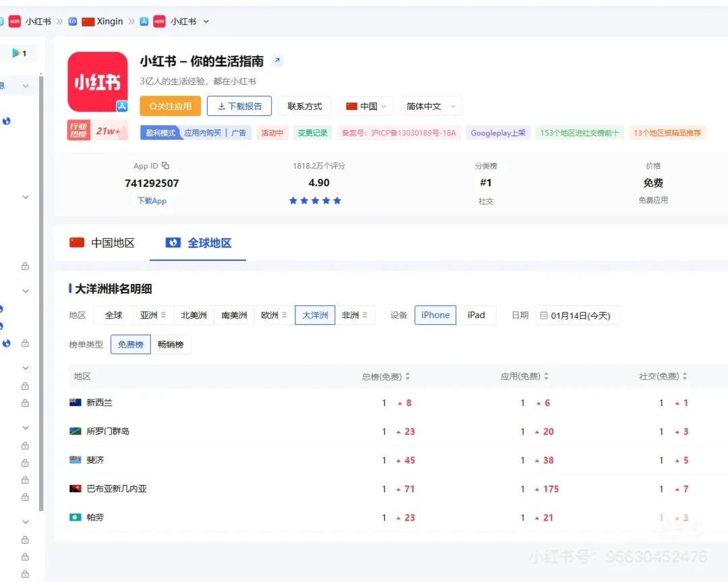Click 新西兰 row name
Image resolution: width=728 pixels, height=582 pixels.
(x=99, y=402)
